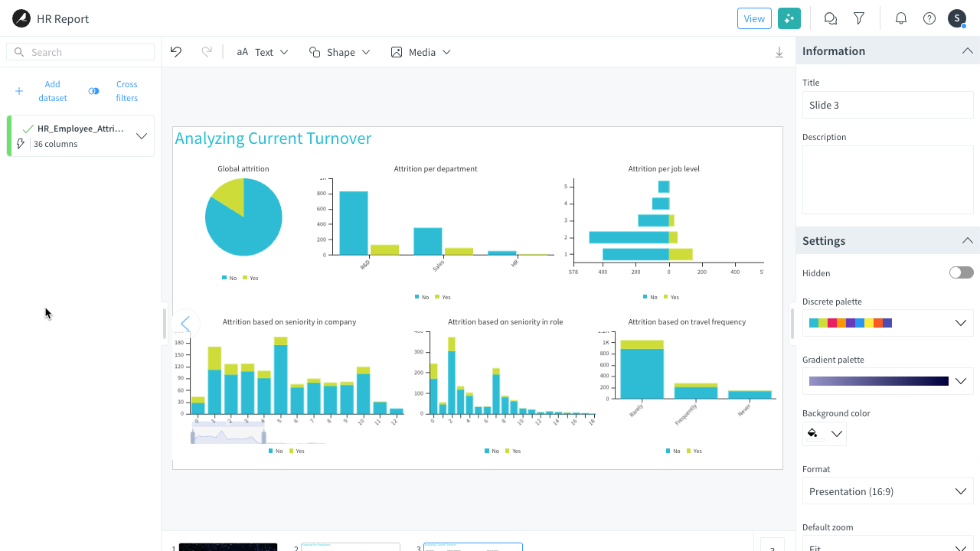Toggle the Hidden switch
980x551 pixels.
961,273
